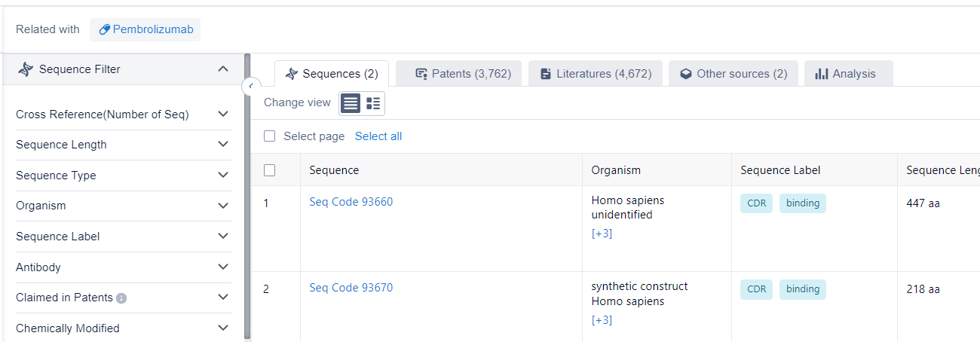Image resolution: width=980 pixels, height=342 pixels.
Task: Expand the Organism filter section
Action: (x=222, y=206)
